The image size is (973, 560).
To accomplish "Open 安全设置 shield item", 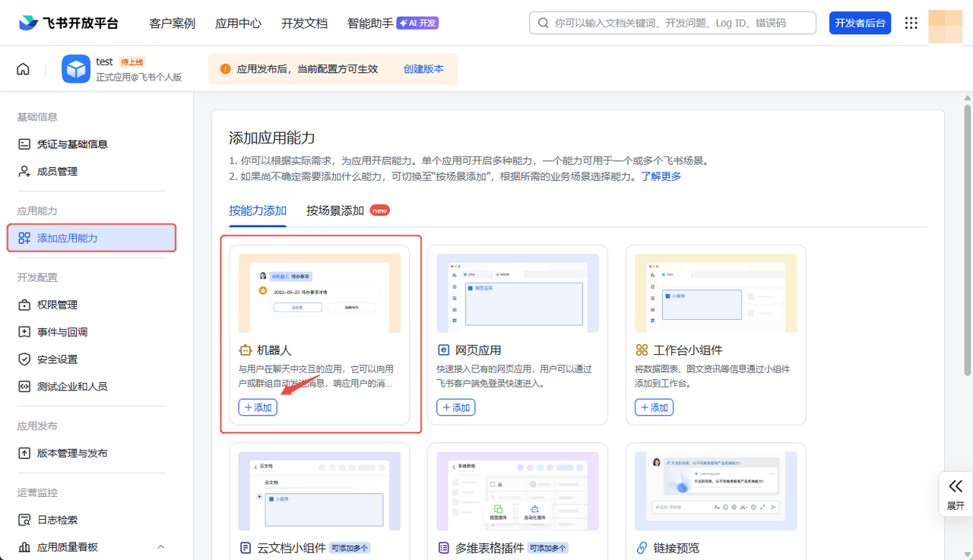I will pyautogui.click(x=57, y=359).
